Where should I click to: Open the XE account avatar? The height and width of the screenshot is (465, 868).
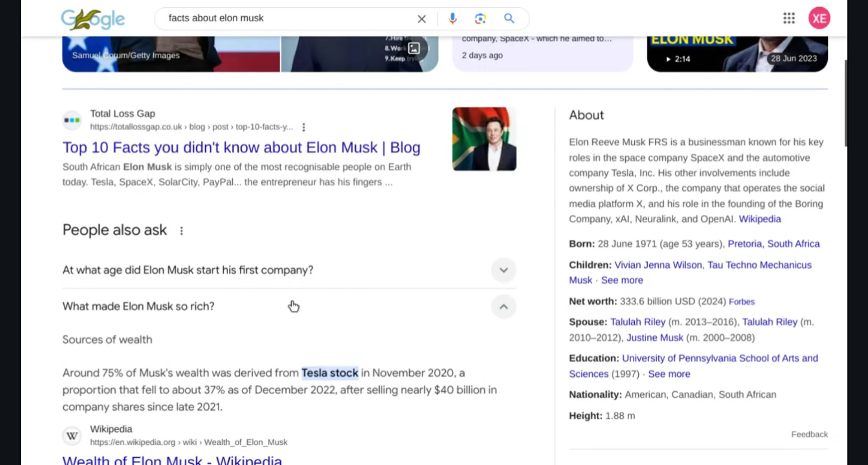click(819, 18)
